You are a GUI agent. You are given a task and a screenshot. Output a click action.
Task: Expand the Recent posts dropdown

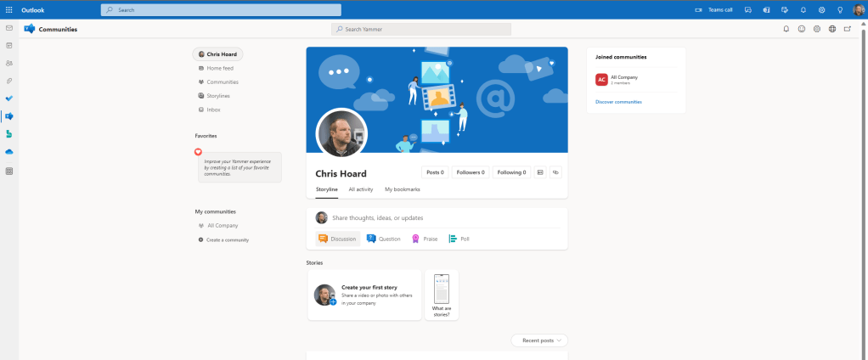pyautogui.click(x=539, y=340)
